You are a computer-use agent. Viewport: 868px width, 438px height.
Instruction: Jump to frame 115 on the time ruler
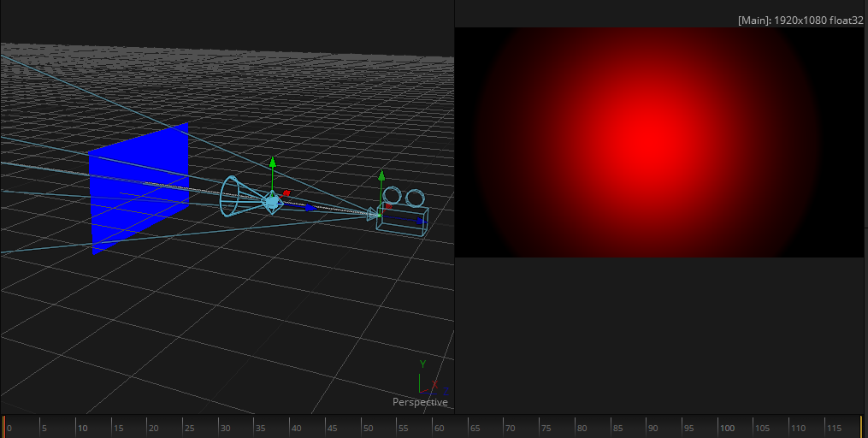point(834,428)
